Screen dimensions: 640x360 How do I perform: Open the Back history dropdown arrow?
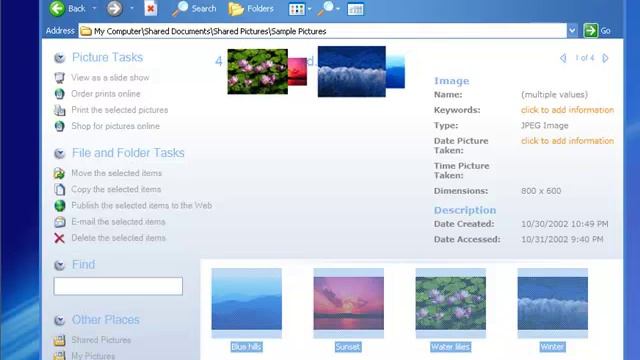94,9
